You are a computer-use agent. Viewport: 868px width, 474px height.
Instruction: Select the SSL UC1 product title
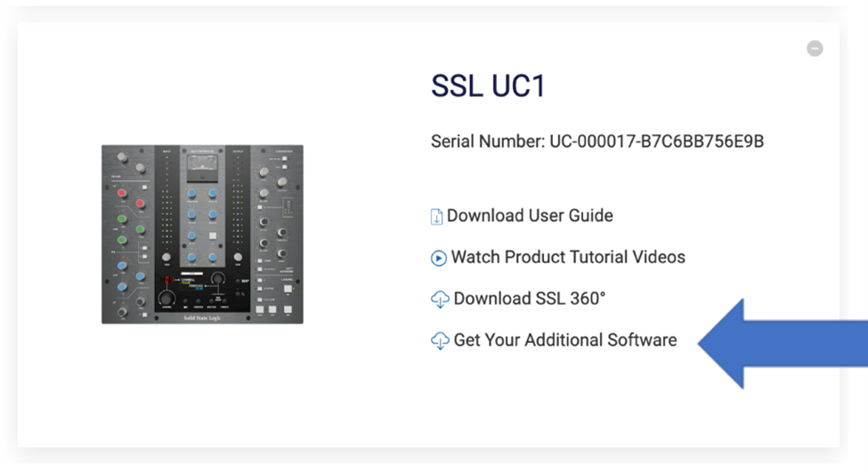click(488, 86)
